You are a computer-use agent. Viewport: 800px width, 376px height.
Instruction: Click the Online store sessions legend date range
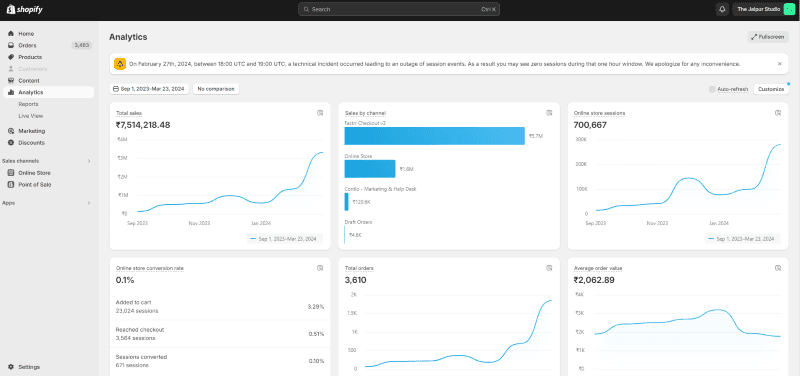tap(743, 239)
